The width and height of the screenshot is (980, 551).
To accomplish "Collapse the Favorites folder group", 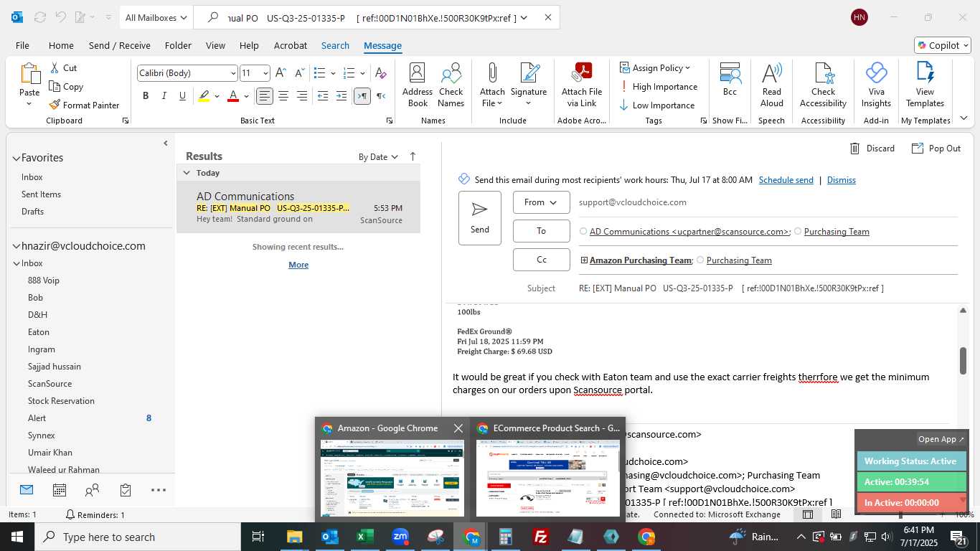I will coord(16,158).
